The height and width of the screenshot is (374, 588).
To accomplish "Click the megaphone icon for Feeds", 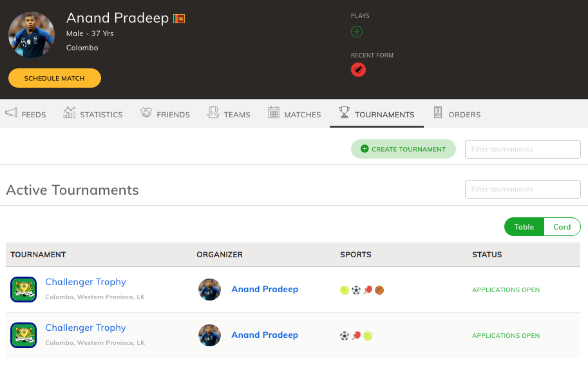I will [x=11, y=112].
